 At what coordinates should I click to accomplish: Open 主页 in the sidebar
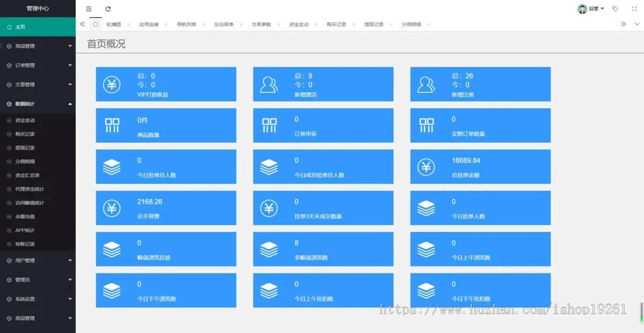coord(38,27)
